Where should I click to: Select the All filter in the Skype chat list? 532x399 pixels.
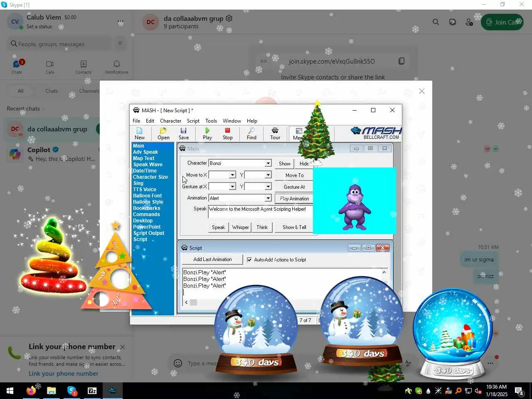[20, 91]
